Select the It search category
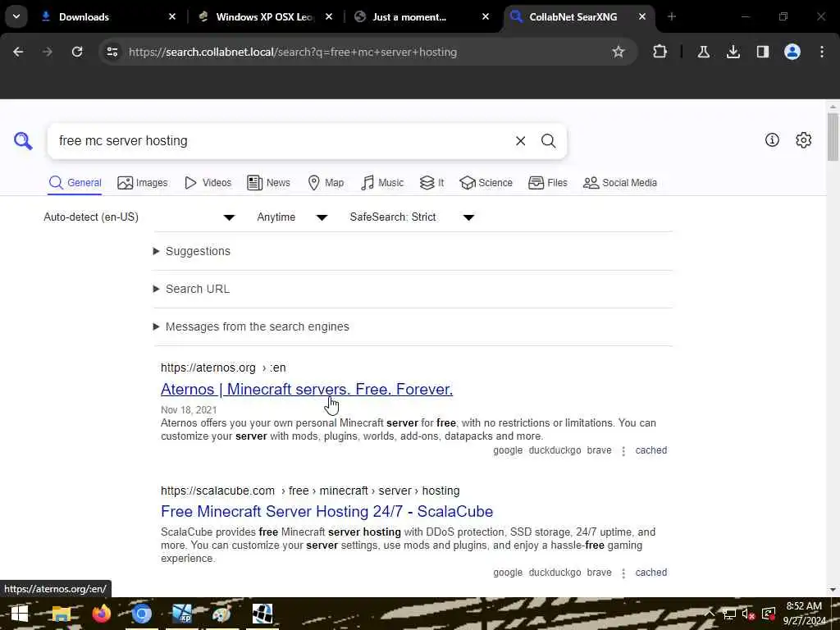The width and height of the screenshot is (840, 630). click(431, 183)
